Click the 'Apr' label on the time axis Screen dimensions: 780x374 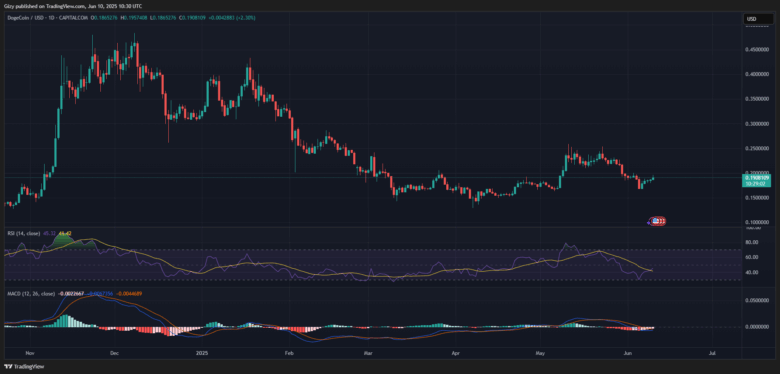point(455,353)
